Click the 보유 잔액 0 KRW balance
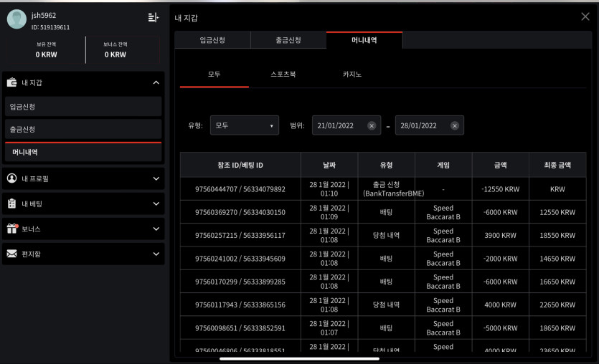This screenshot has width=599, height=364. point(46,50)
